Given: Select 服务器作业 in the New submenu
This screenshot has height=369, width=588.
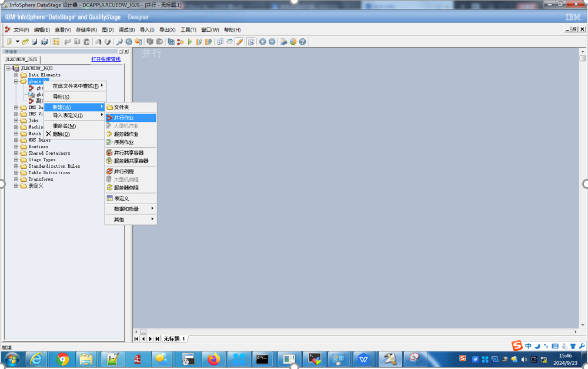Looking at the screenshot, I should tap(131, 134).
